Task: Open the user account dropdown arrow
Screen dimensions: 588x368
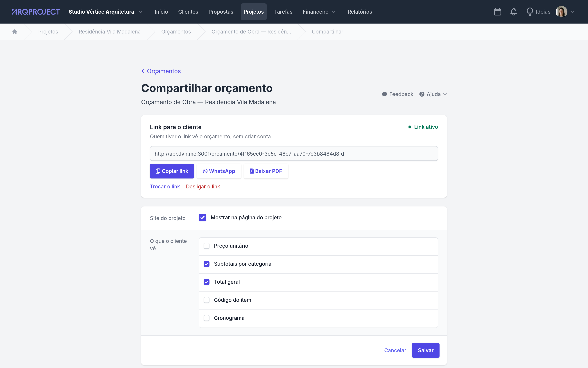Action: tap(572, 12)
